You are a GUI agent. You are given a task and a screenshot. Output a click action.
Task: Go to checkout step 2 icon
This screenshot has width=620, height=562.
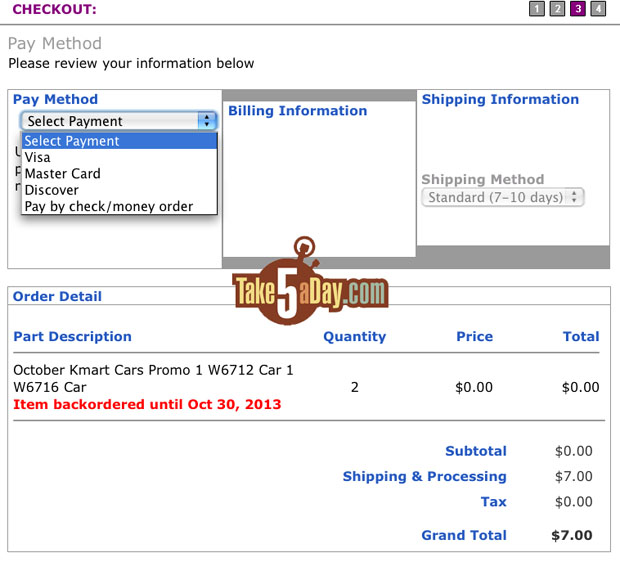[x=557, y=9]
